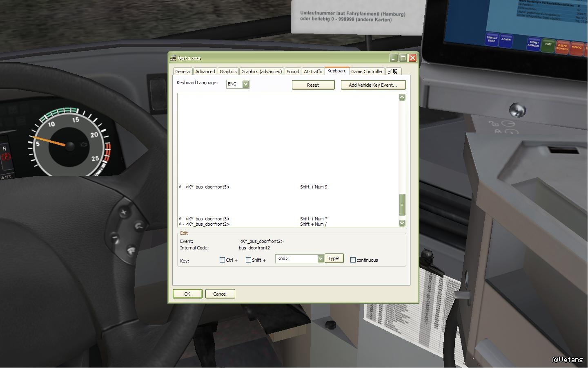Click the 'Shift + Num /' key binding
The width and height of the screenshot is (588, 368).
point(313,224)
